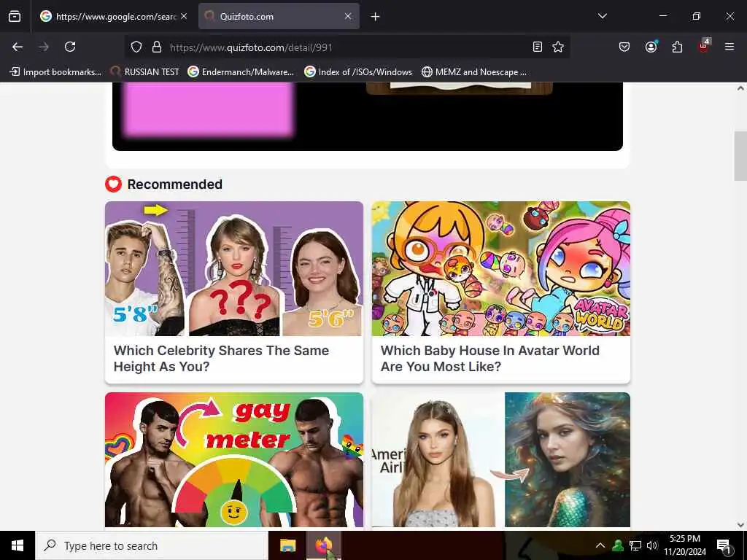Select the Quizfoto.com tab
Image resolution: width=747 pixels, height=560 pixels.
(x=279, y=17)
